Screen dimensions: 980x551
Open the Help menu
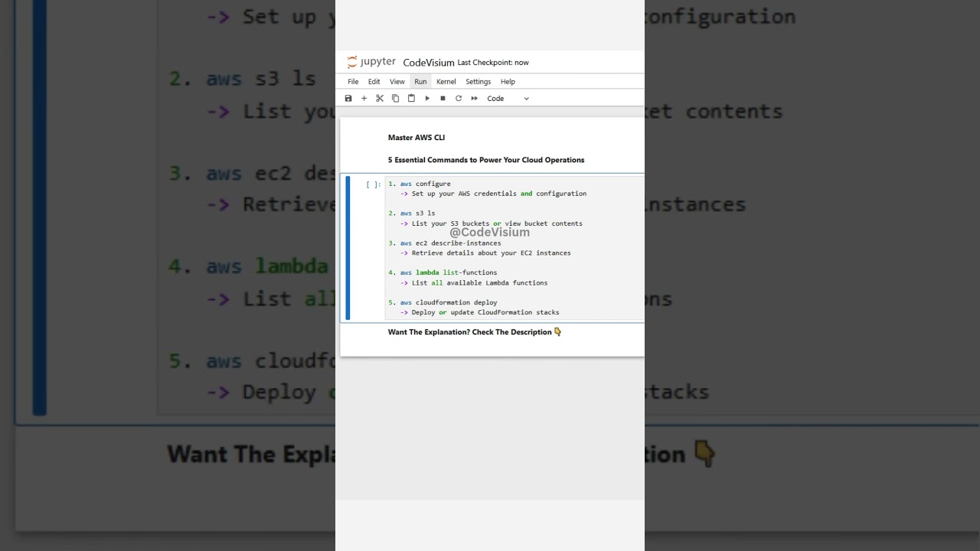[x=508, y=81]
